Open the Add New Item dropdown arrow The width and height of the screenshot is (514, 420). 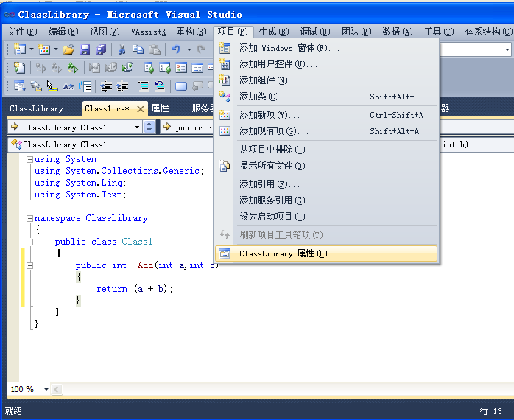tap(56, 49)
